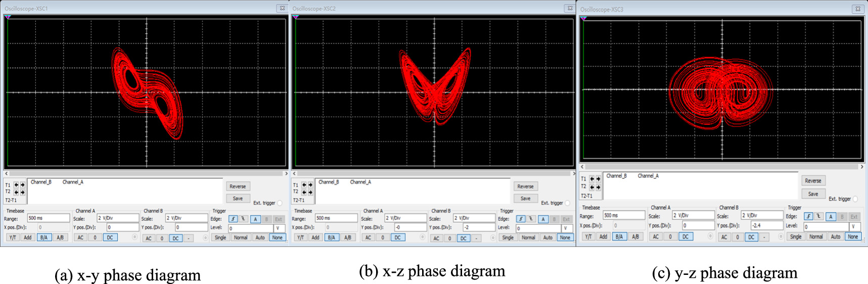Click right scroll arrow under XSC1 display

[x=287, y=173]
